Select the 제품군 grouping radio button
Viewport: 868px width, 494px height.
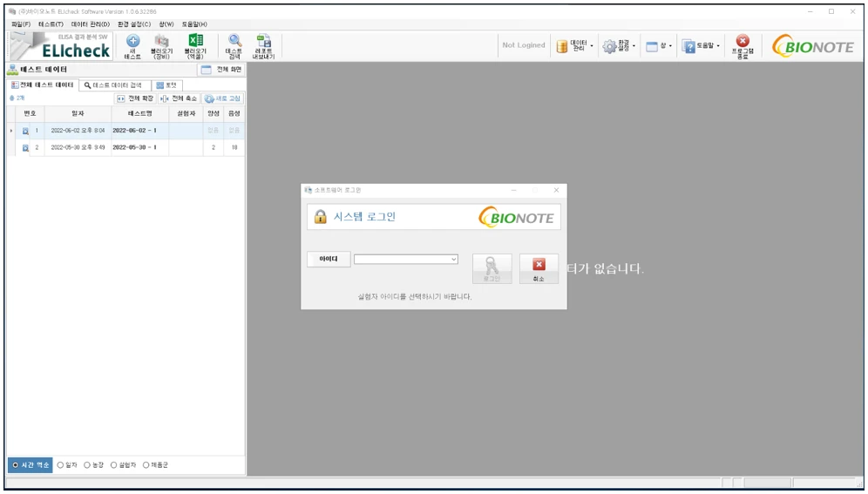(x=155, y=465)
